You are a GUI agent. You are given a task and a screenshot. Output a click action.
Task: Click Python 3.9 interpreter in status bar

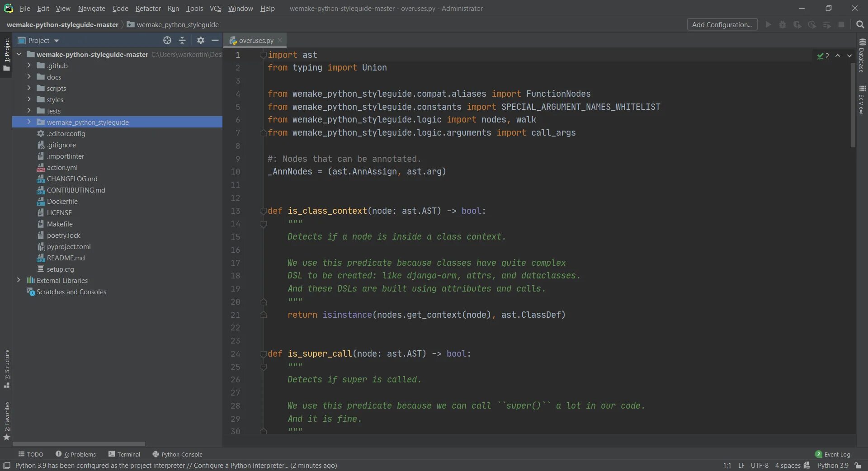click(833, 465)
